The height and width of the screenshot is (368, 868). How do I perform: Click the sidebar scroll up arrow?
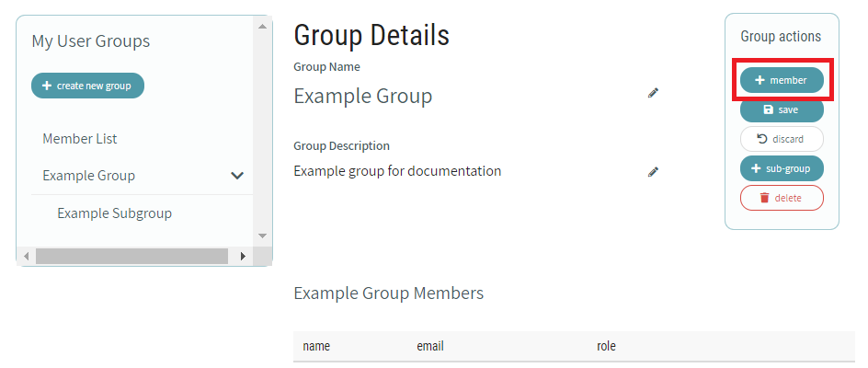point(262,26)
